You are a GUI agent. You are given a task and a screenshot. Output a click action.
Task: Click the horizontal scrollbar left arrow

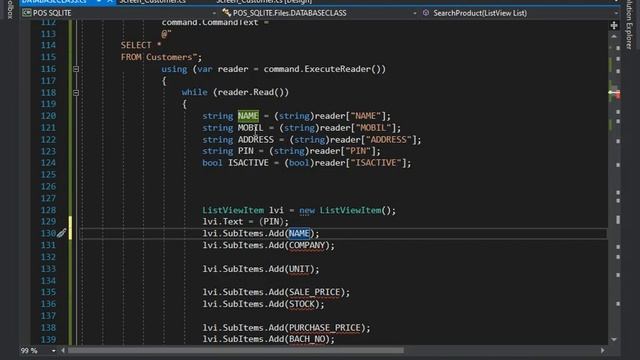coord(63,350)
